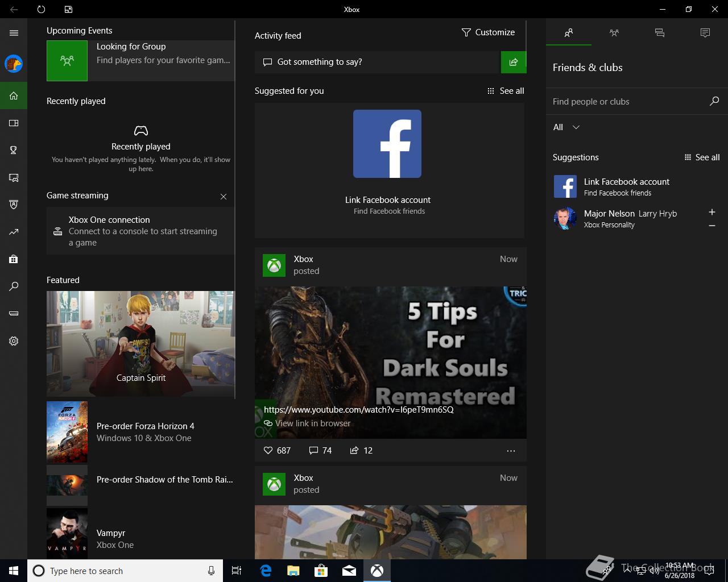Open Achievements trophy icon
The height and width of the screenshot is (582, 728).
[14, 150]
